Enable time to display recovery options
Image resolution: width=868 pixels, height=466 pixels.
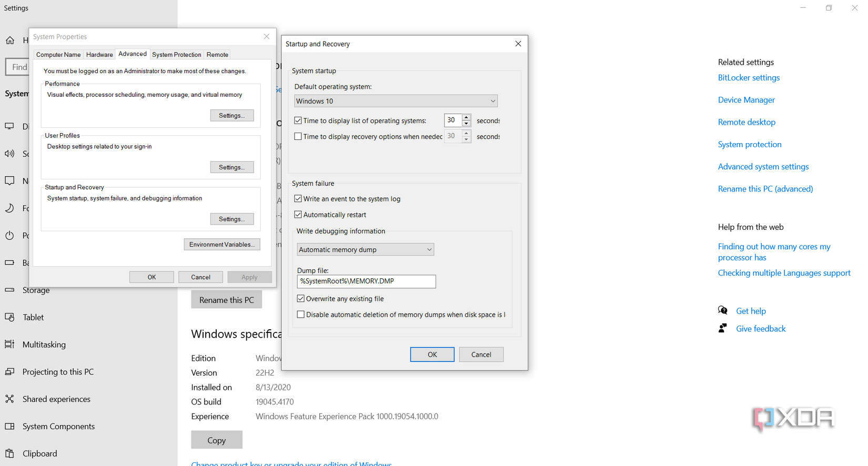[x=298, y=136]
